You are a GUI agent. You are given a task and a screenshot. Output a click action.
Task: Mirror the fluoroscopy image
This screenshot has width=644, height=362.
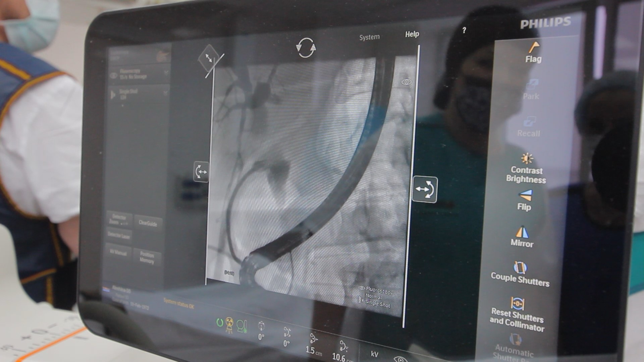pyautogui.click(x=522, y=237)
